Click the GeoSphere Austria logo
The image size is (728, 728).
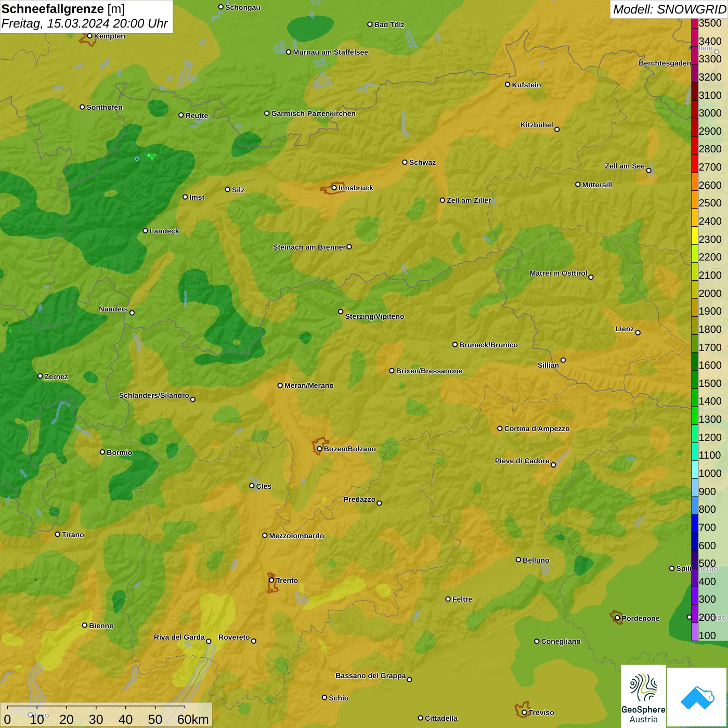tap(643, 696)
